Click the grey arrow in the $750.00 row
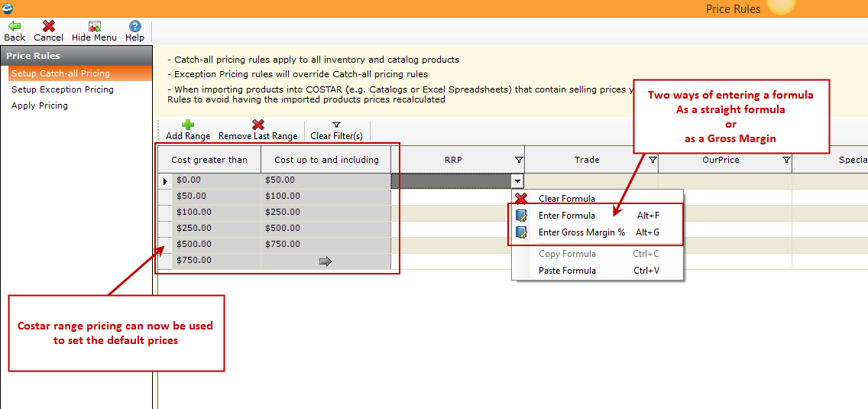 325,261
